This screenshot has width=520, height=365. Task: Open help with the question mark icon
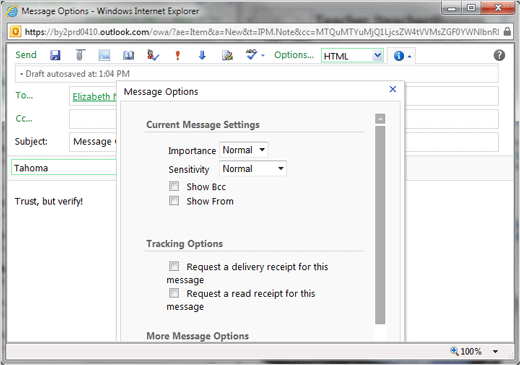click(499, 55)
